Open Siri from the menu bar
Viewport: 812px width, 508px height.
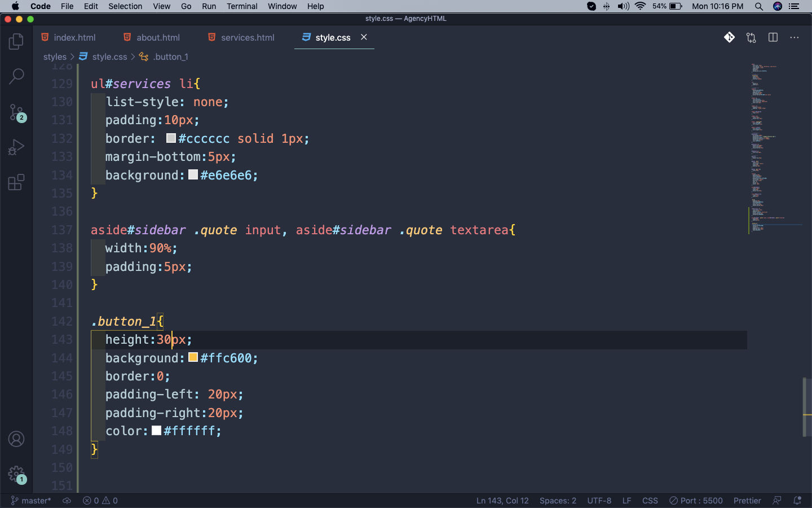tap(778, 6)
